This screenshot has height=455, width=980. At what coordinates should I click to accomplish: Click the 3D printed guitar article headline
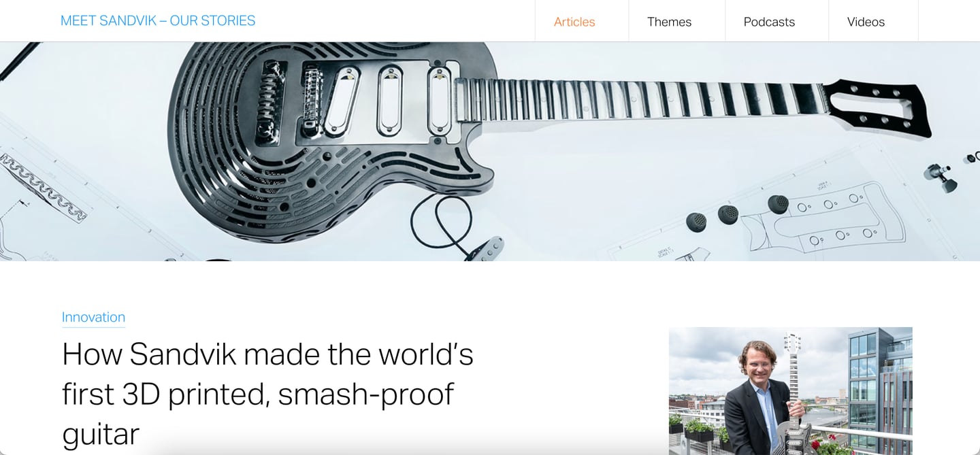(267, 394)
